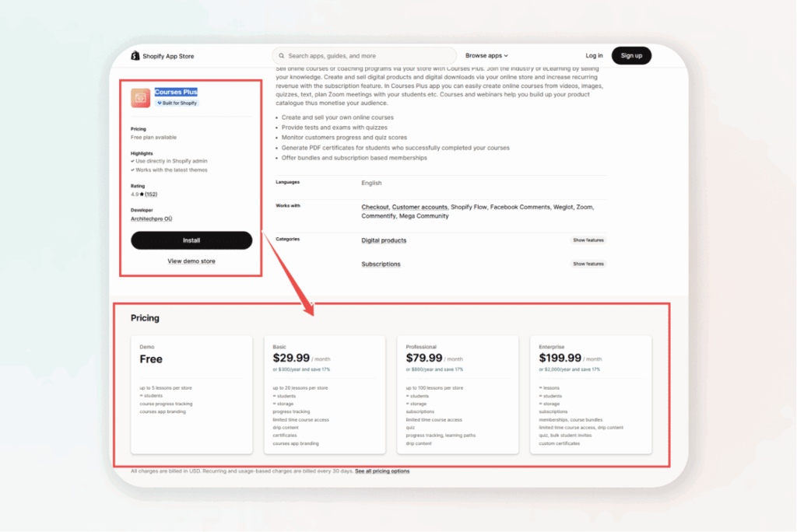Click See all pricing options
The image size is (797, 532).
click(382, 471)
